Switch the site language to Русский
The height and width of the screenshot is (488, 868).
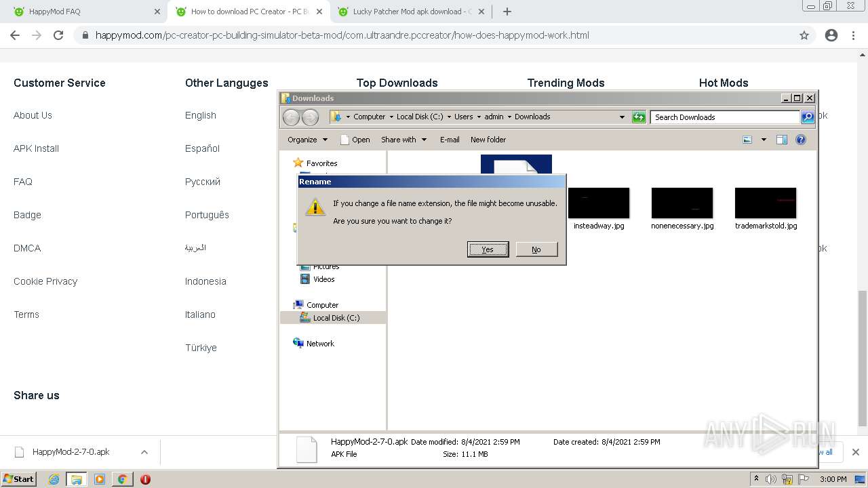(x=203, y=182)
